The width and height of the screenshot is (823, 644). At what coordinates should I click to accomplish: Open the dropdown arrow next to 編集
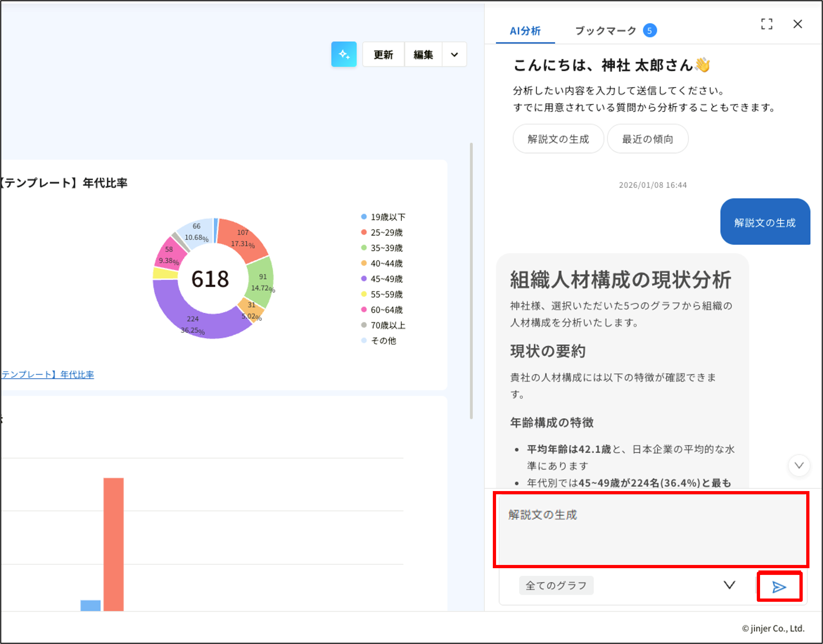(454, 54)
